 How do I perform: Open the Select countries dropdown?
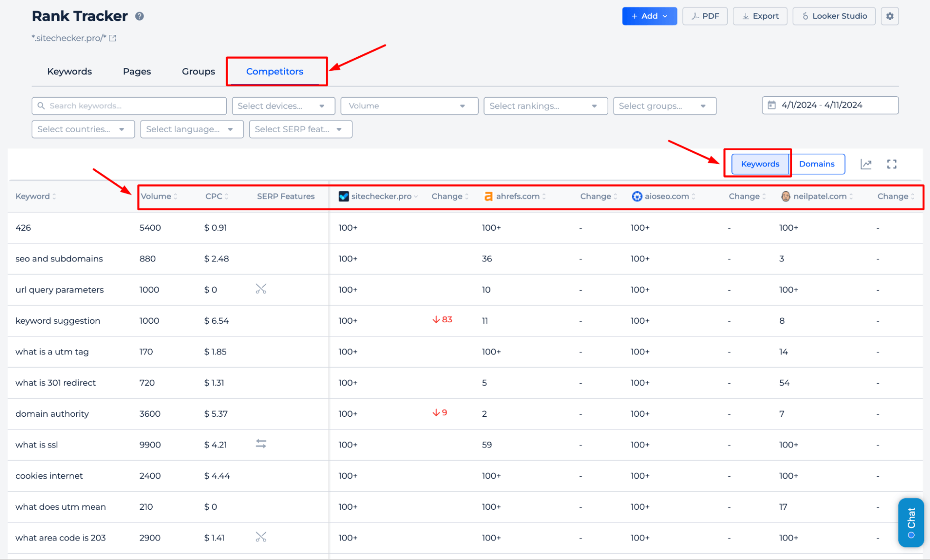click(x=83, y=129)
